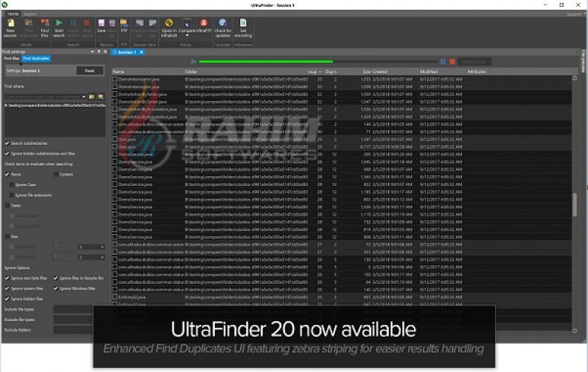588x372 pixels.
Task: Open the FTP ribbon icon
Action: (124, 26)
